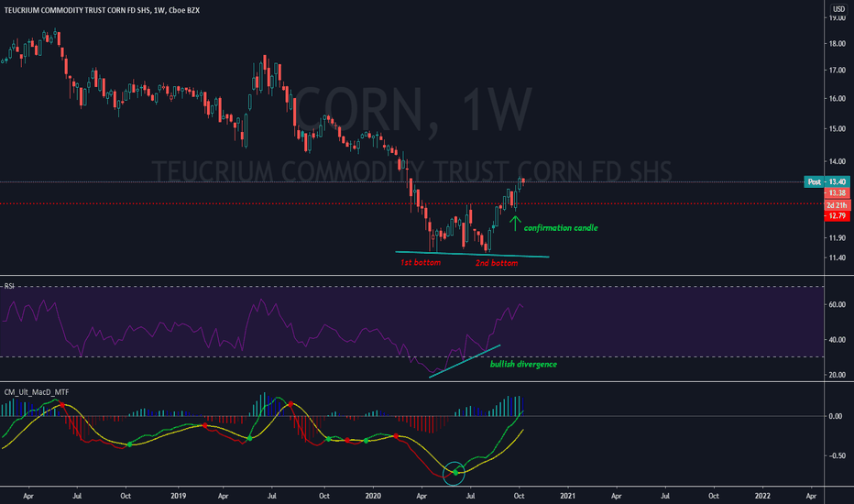Select the green arrow below the confirmation candle
The image size is (854, 504).
click(515, 224)
